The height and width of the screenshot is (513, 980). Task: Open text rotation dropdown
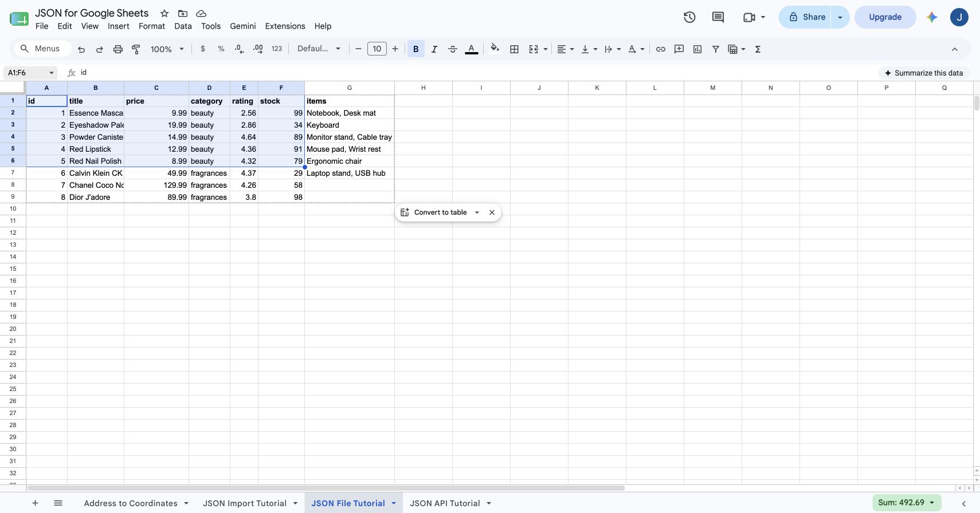coord(636,49)
